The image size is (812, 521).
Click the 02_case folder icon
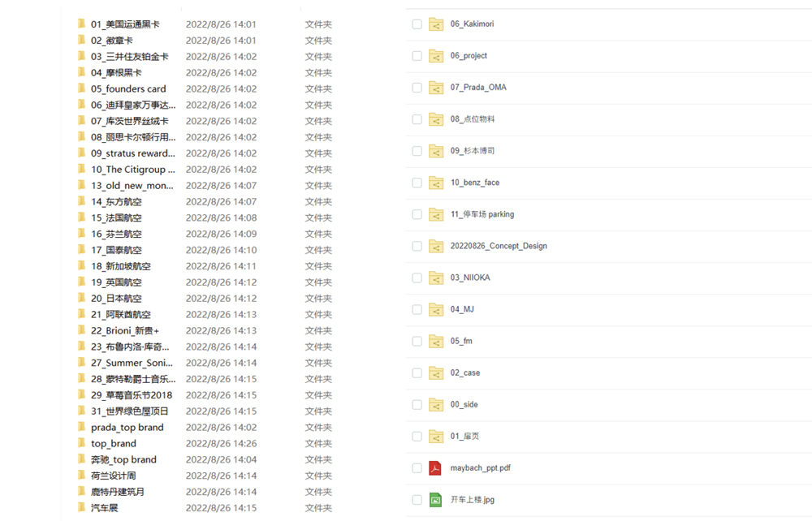[436, 373]
